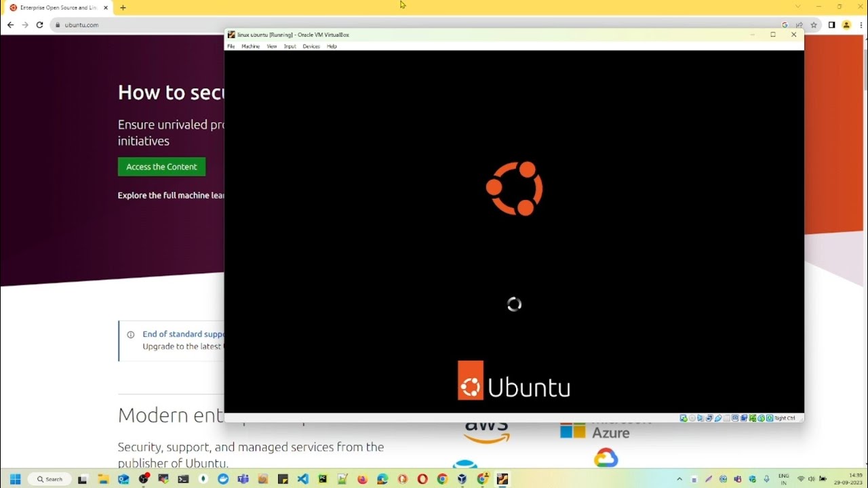The width and height of the screenshot is (868, 488).
Task: Click Explore the full machine learning text
Action: point(171,195)
